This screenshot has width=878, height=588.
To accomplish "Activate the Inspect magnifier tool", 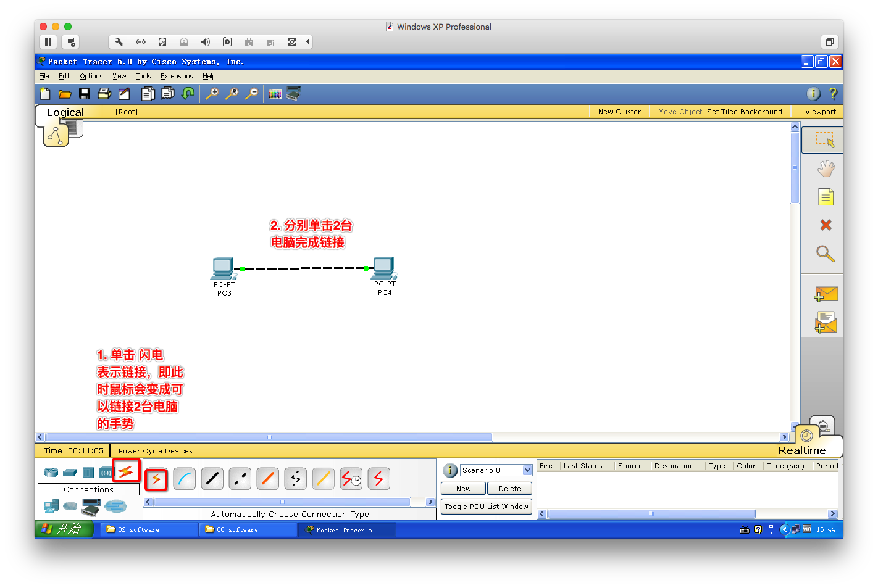I will (x=826, y=254).
